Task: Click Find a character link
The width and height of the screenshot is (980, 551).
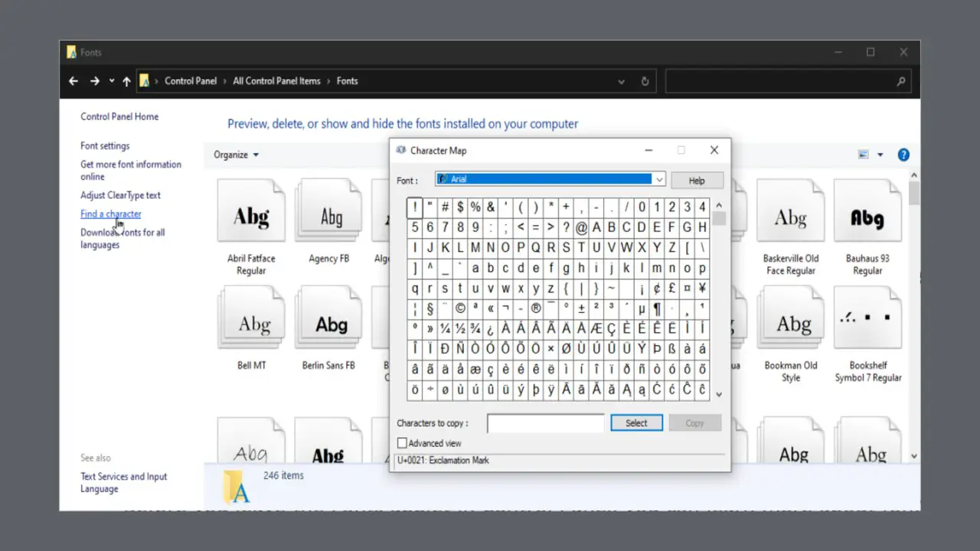Action: (x=110, y=214)
